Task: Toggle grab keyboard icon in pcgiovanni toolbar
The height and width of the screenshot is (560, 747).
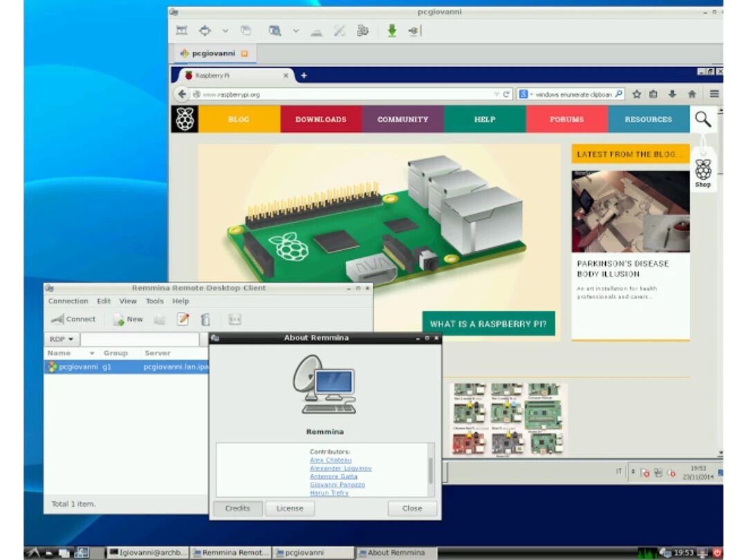Action: 316,31
